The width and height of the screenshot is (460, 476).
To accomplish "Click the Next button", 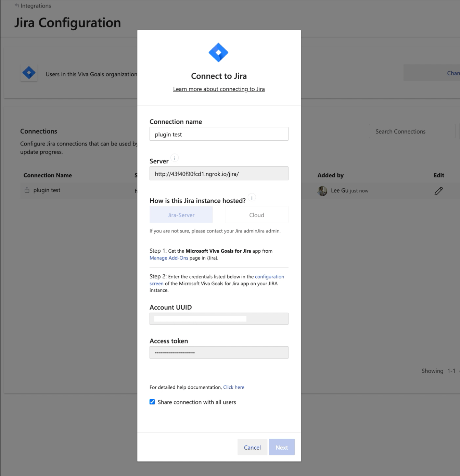I will tap(282, 447).
